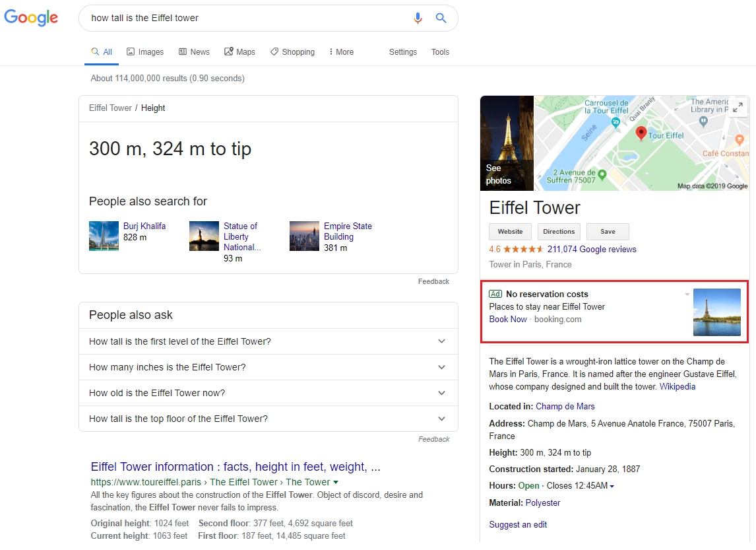
Task: Open the More search menu
Action: tap(341, 52)
